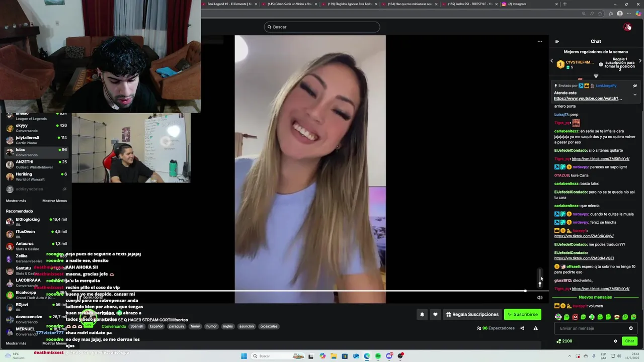Open ElJefedelCondado's TikTok link ZMStR4VQE
Viewport: 644px width, 362px height.
click(584, 258)
